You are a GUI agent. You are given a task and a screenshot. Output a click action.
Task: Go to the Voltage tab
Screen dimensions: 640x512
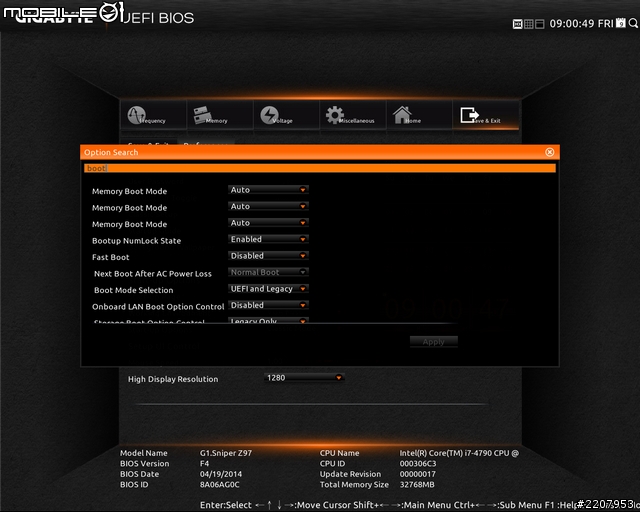287,115
